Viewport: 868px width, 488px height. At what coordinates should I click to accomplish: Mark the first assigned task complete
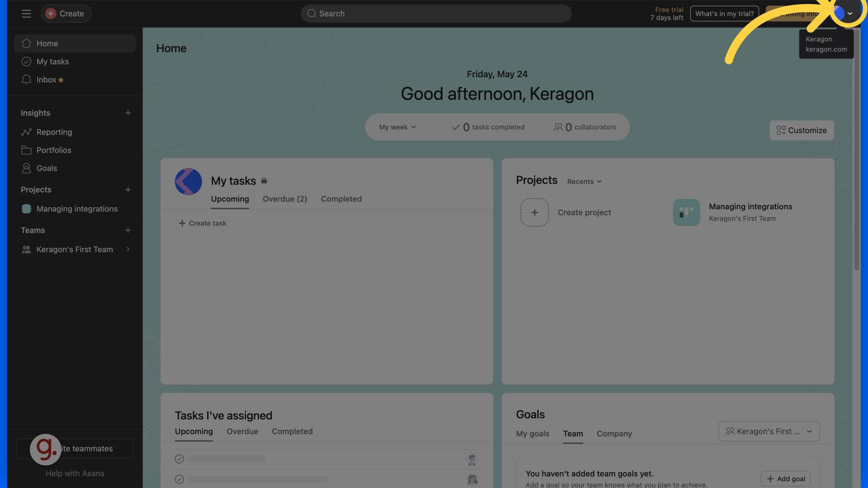[179, 459]
